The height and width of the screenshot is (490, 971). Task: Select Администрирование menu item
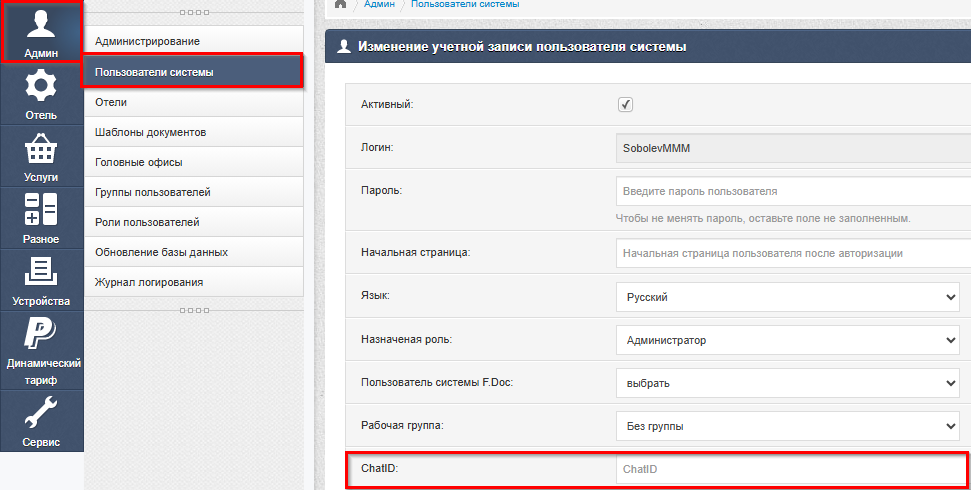193,41
